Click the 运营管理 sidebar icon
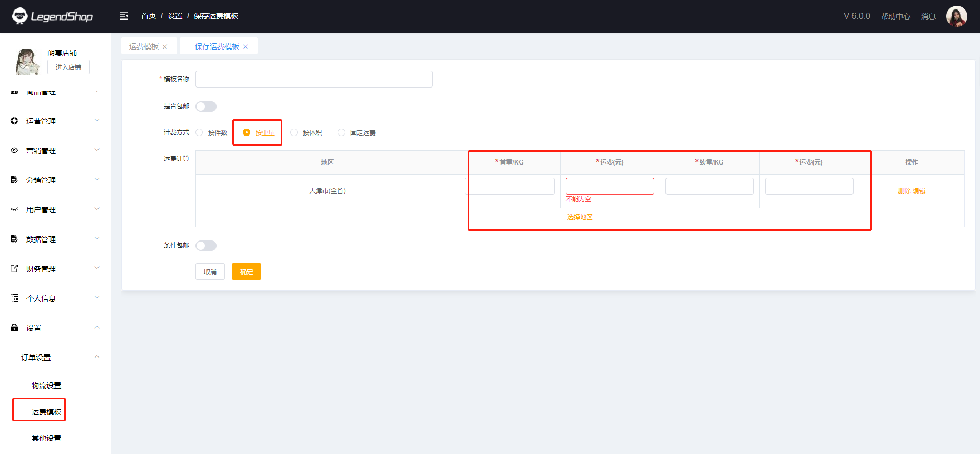Screen dimensions: 980x454 click(x=14, y=121)
